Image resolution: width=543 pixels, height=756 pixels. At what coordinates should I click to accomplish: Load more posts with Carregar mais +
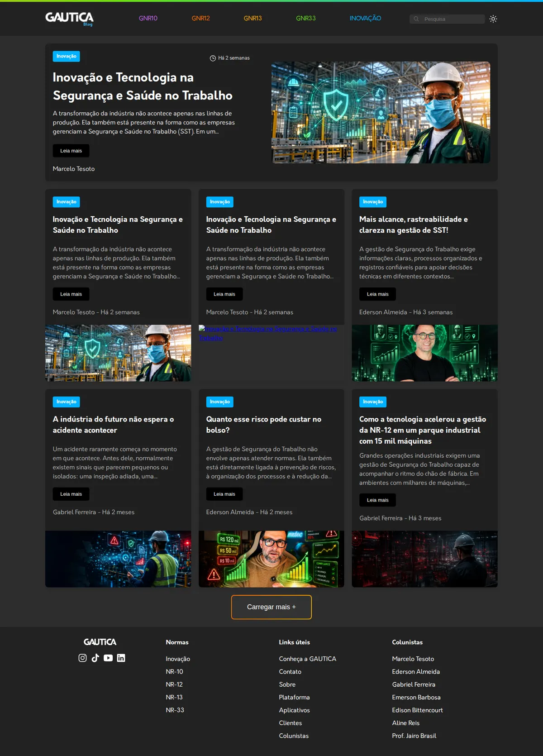coord(271,607)
